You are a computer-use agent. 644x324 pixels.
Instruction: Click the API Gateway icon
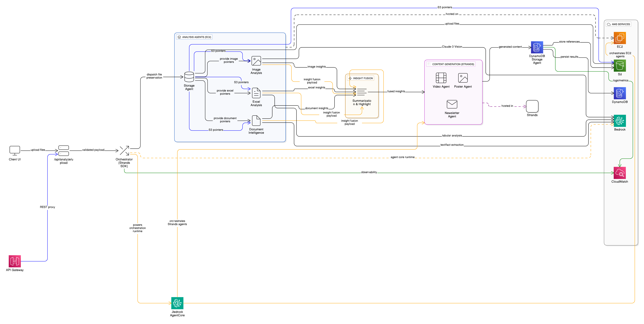pyautogui.click(x=15, y=261)
